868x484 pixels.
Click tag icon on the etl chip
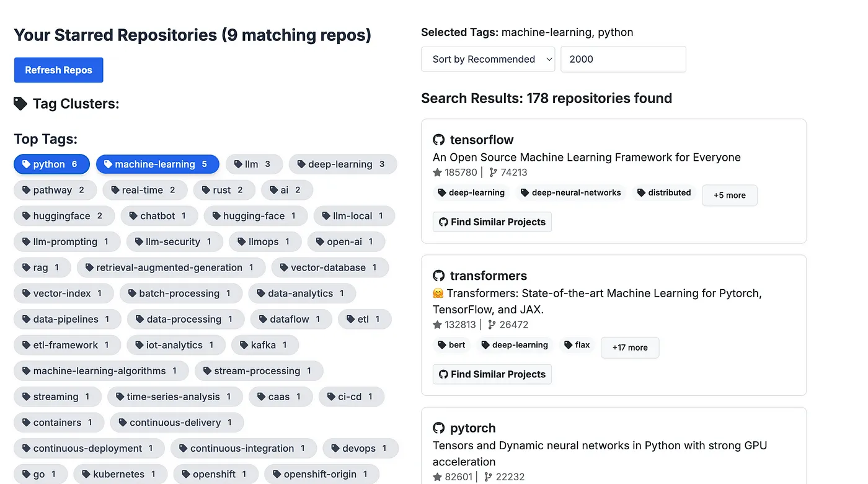point(350,320)
